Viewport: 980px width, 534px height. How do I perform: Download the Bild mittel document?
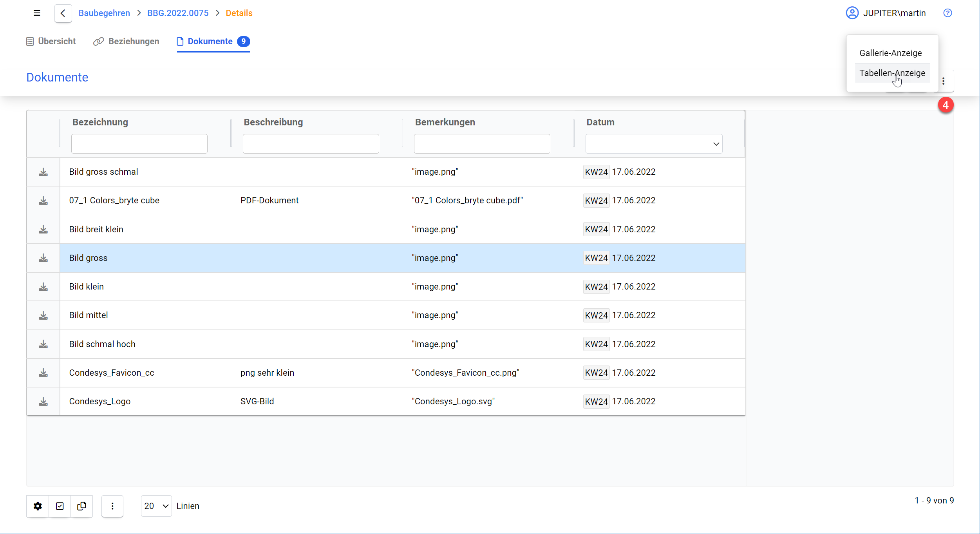pos(43,315)
